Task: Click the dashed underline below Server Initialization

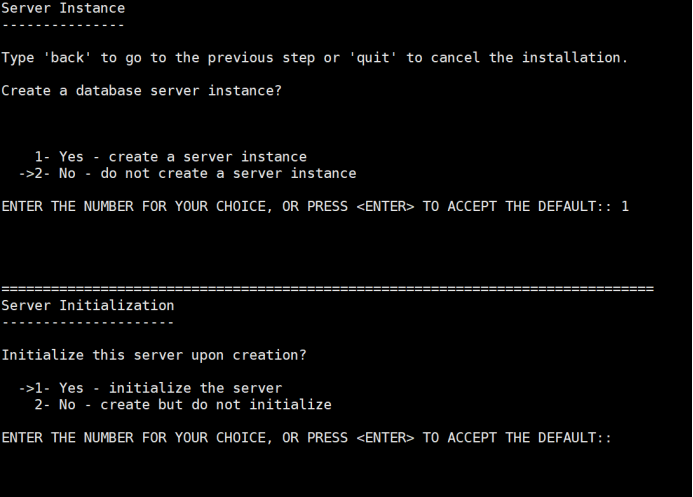Action: pos(88,322)
